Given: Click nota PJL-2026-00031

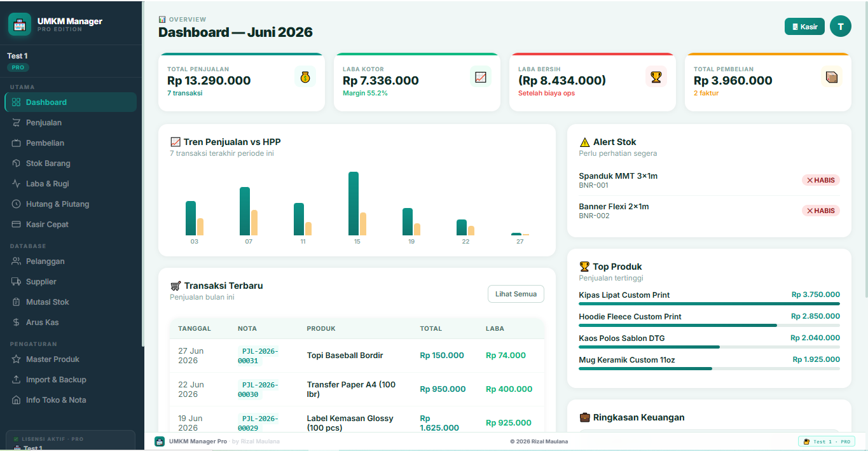Looking at the screenshot, I should coord(258,356).
